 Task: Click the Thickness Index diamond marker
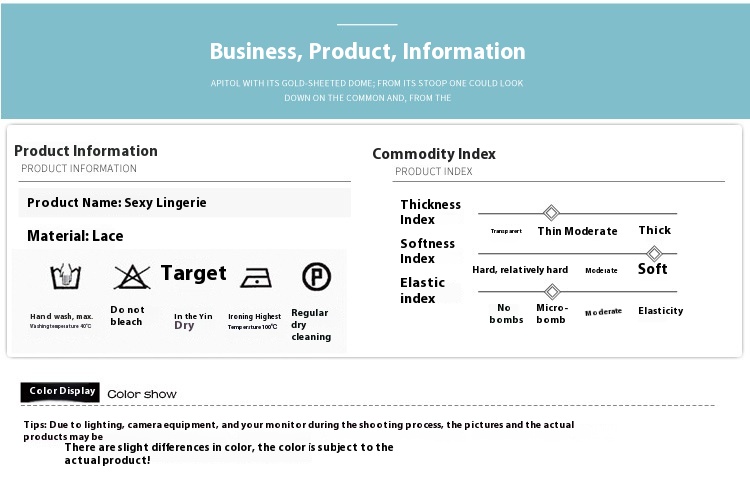[x=551, y=212]
